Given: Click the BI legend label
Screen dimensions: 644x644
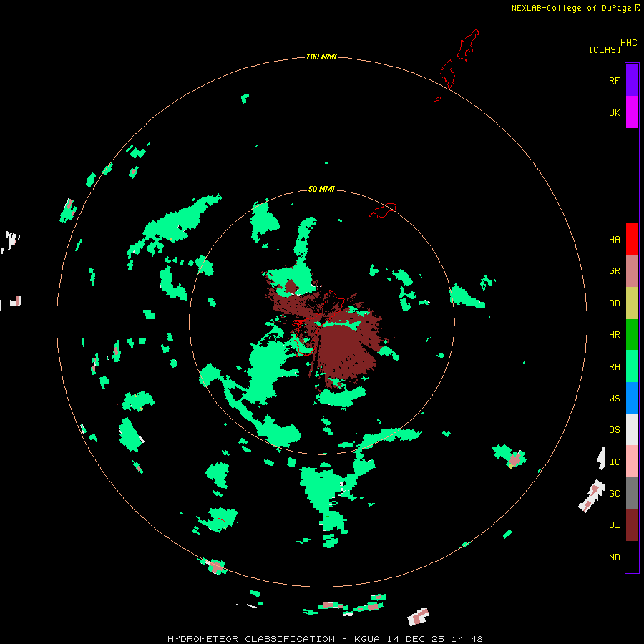Looking at the screenshot, I should 614,525.
